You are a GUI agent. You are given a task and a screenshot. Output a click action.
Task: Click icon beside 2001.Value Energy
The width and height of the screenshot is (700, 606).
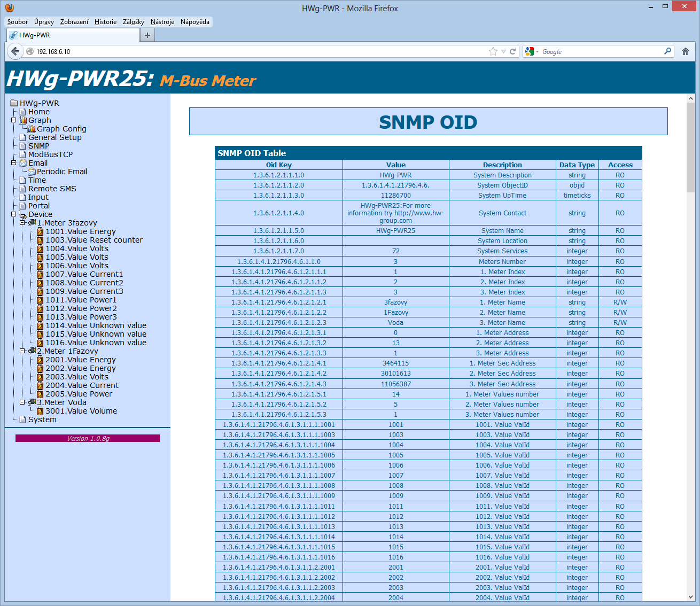pos(40,360)
